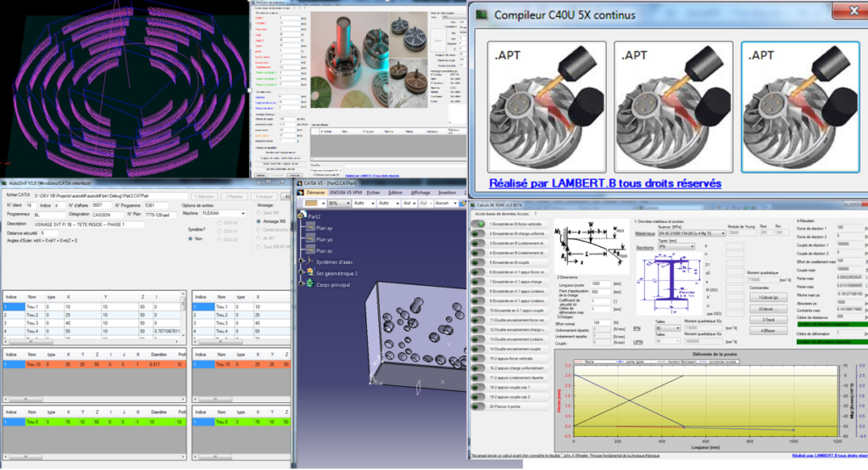Select the Plan yz plane icon

(310, 239)
